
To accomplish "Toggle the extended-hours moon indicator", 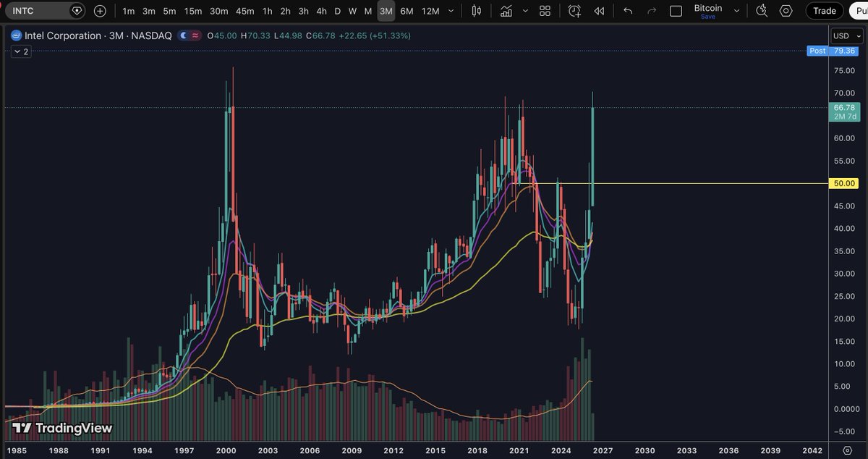I will [x=184, y=35].
